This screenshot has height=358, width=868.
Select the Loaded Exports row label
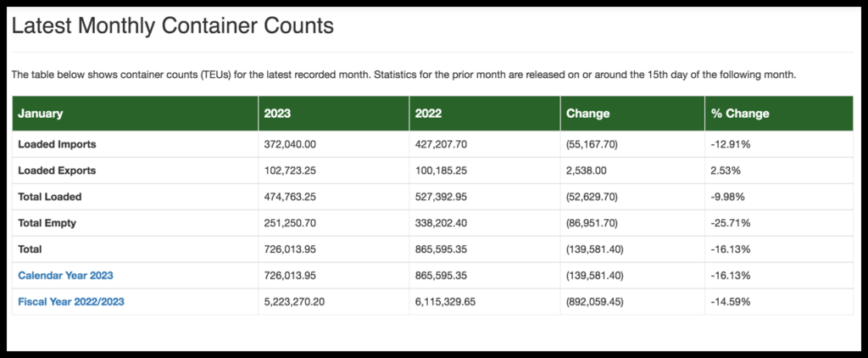coord(57,171)
